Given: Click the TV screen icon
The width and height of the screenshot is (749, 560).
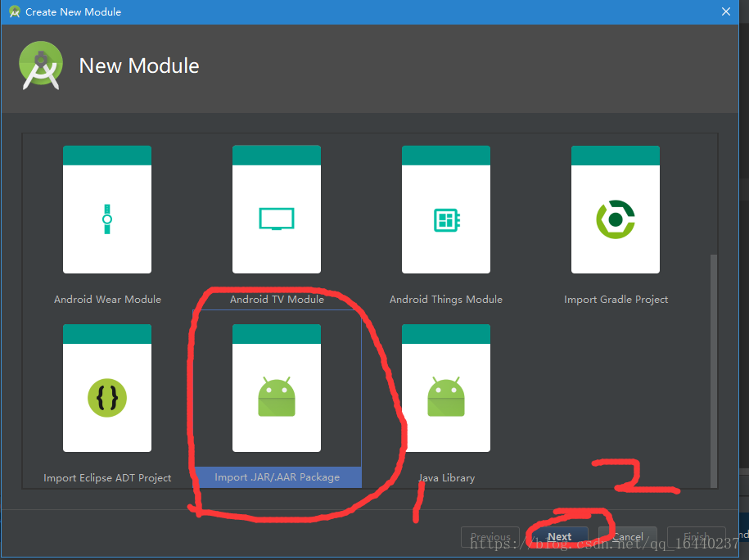Looking at the screenshot, I should coord(277,219).
